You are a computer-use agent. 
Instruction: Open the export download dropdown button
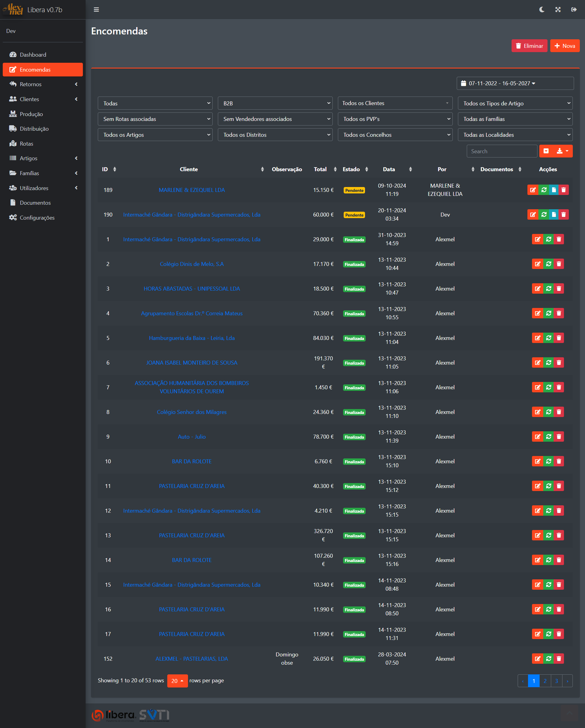click(x=562, y=151)
